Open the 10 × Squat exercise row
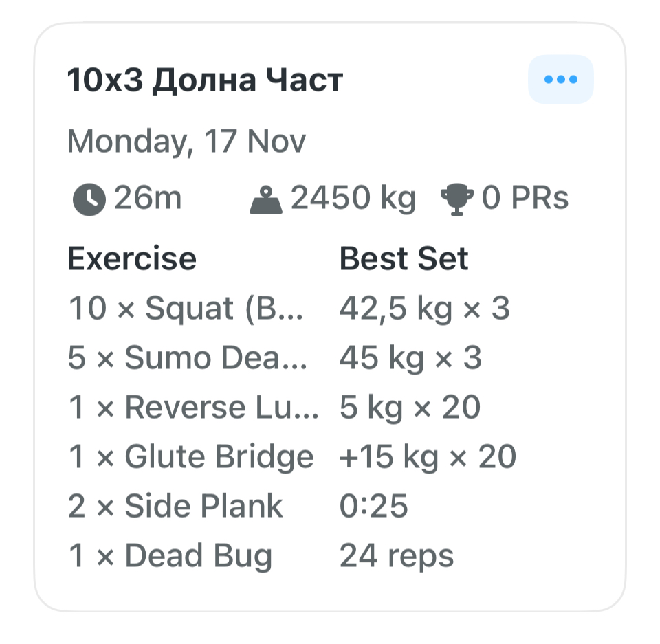Screen dimensions: 660x644 pyautogui.click(x=186, y=309)
